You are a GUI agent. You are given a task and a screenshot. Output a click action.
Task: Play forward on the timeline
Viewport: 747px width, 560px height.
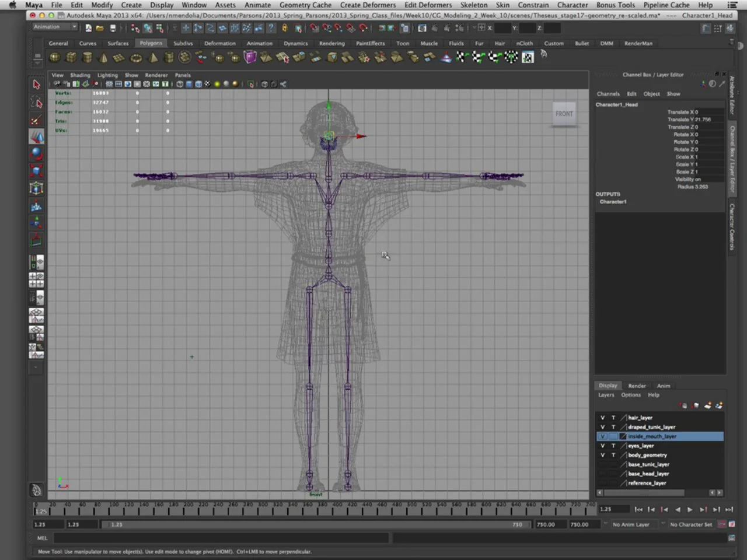pos(690,509)
